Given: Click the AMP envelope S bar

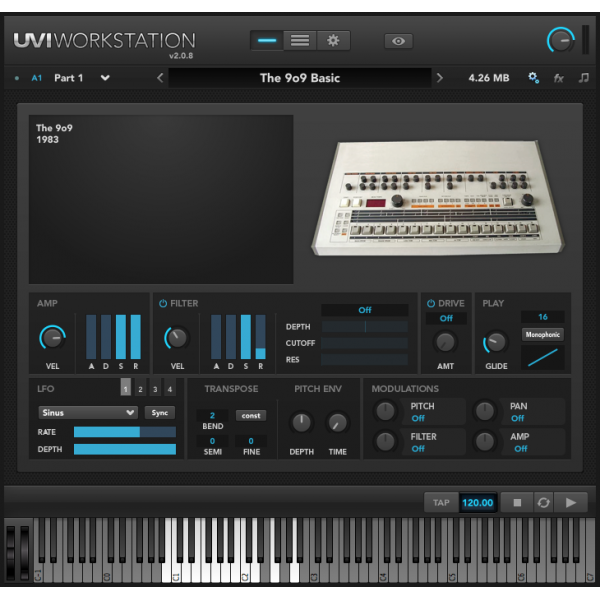Looking at the screenshot, I should pos(121,337).
